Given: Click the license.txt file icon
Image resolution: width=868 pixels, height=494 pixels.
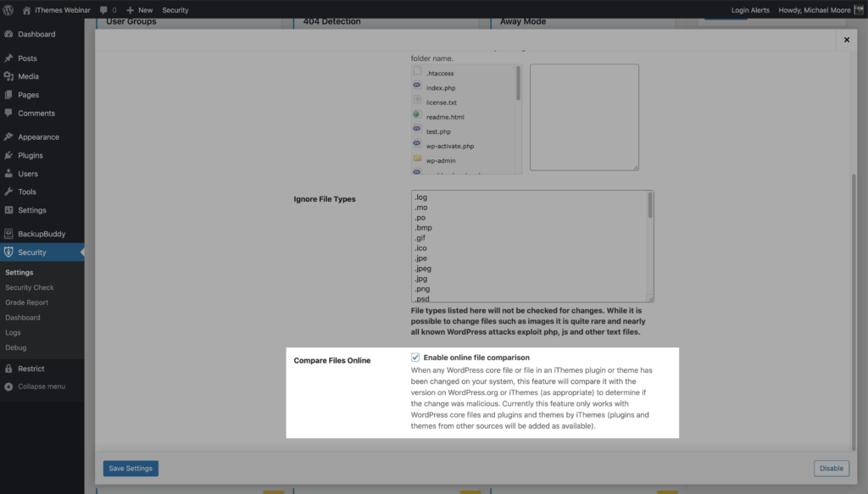Looking at the screenshot, I should point(417,100).
